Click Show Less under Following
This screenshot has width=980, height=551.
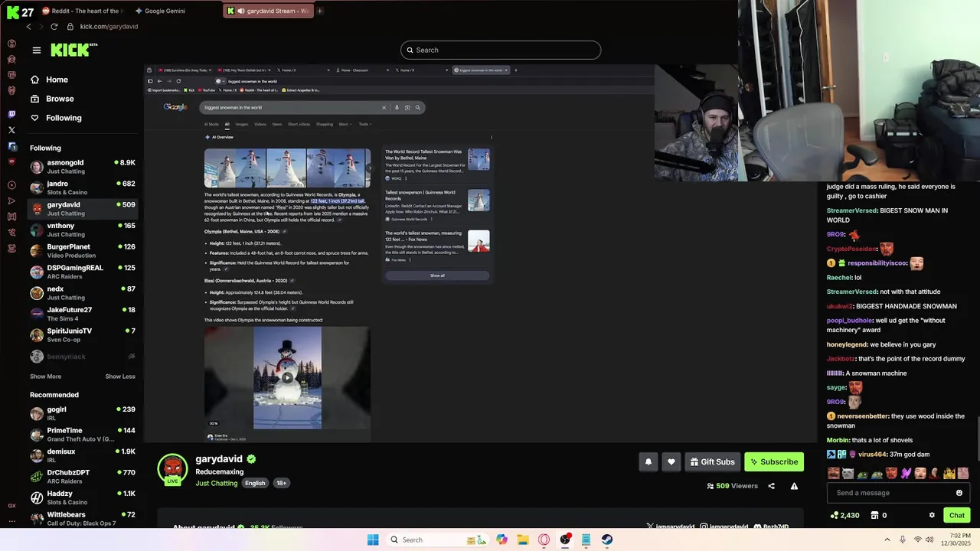[120, 377]
